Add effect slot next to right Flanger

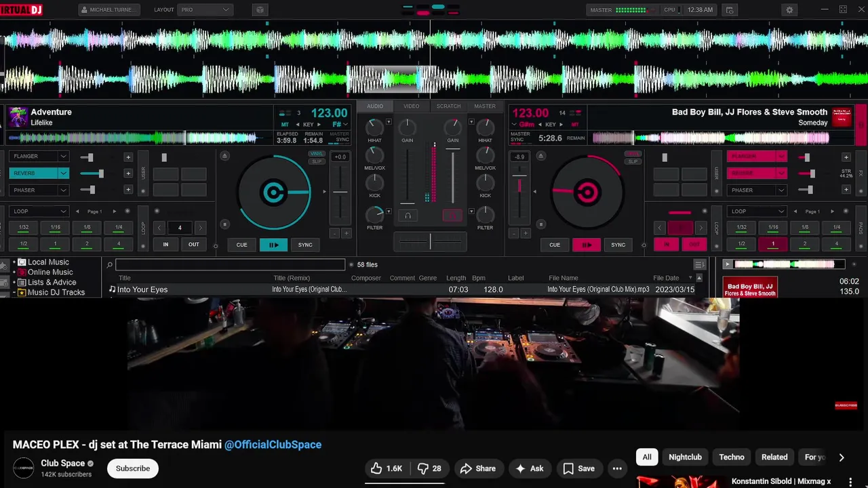[846, 157]
